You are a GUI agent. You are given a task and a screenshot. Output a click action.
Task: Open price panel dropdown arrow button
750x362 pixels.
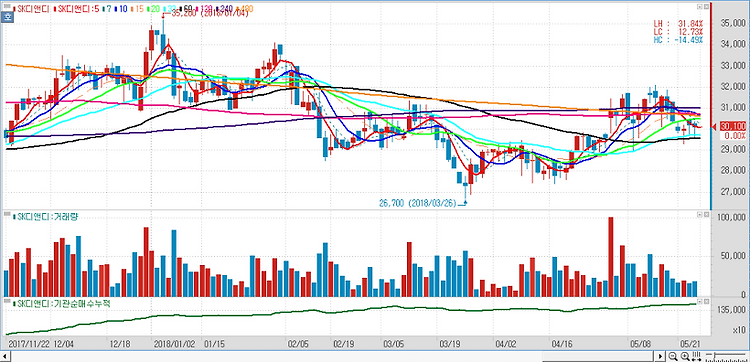[x=699, y=7]
